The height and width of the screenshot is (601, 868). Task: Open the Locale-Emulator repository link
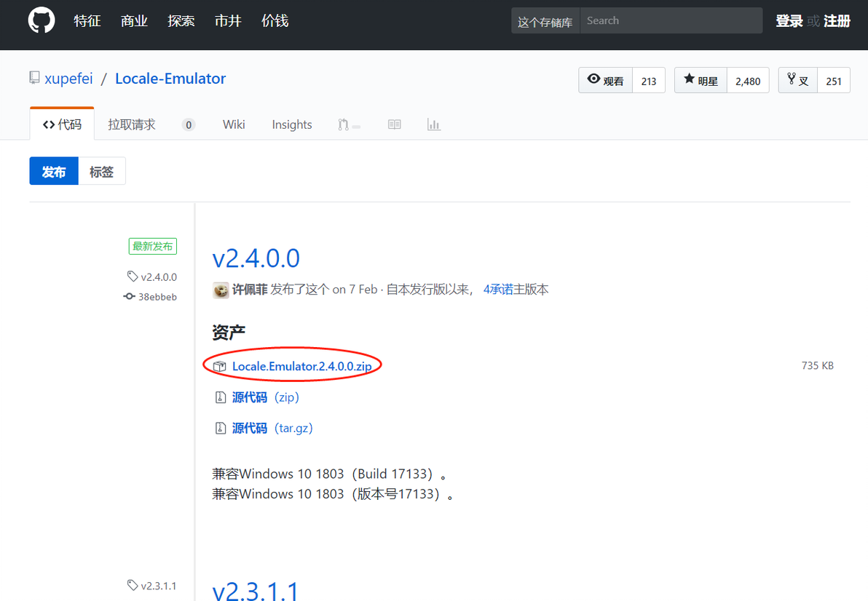coord(170,79)
